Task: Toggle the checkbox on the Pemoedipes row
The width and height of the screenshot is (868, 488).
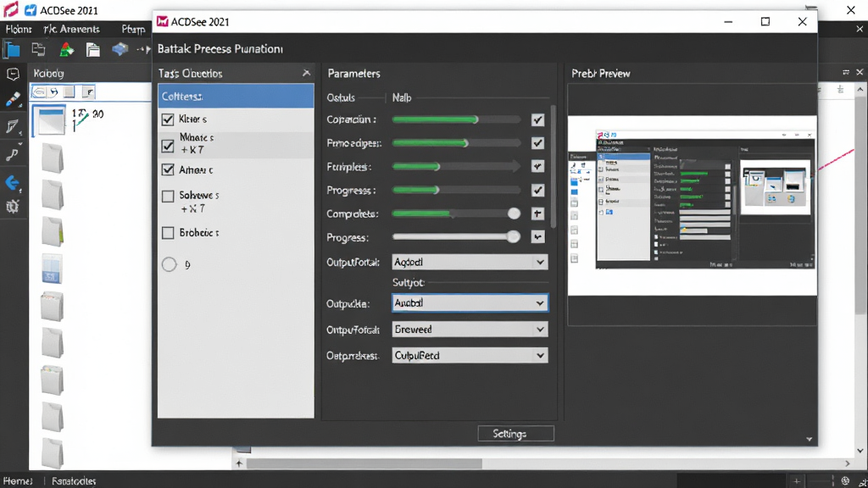Action: click(x=537, y=142)
